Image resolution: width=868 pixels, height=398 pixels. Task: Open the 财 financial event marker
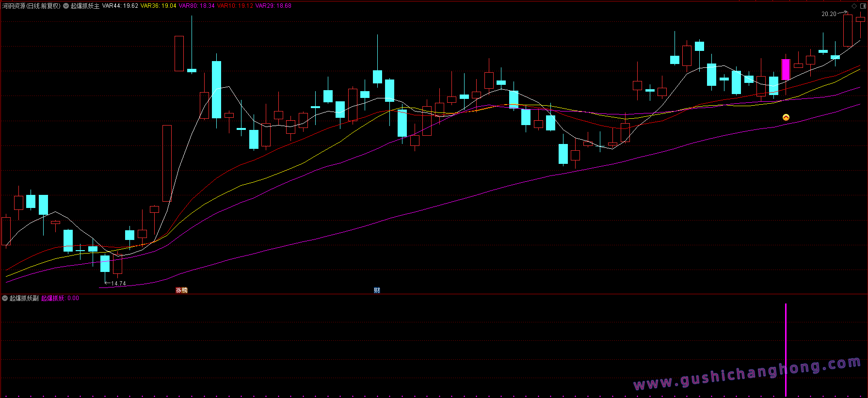[x=377, y=290]
